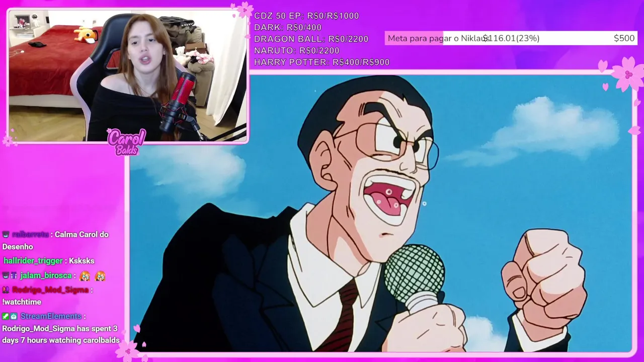Click the second crying emote in jalam_birosca's message

pyautogui.click(x=101, y=276)
